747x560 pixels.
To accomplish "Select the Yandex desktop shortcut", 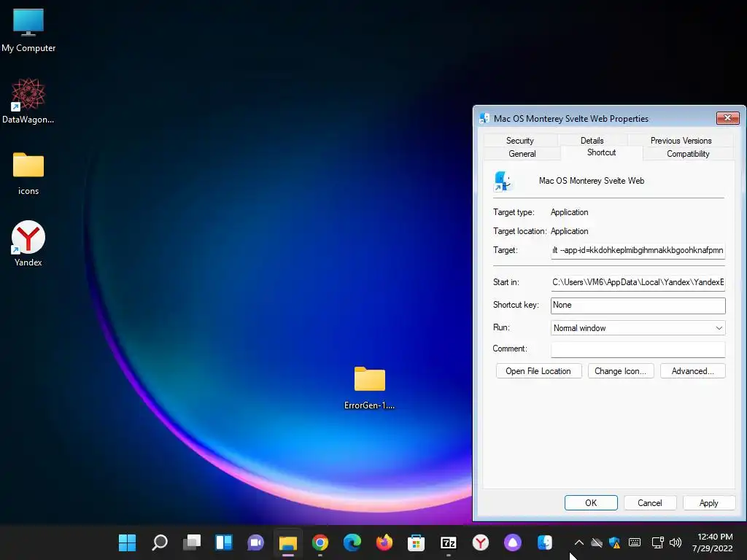I will point(28,244).
